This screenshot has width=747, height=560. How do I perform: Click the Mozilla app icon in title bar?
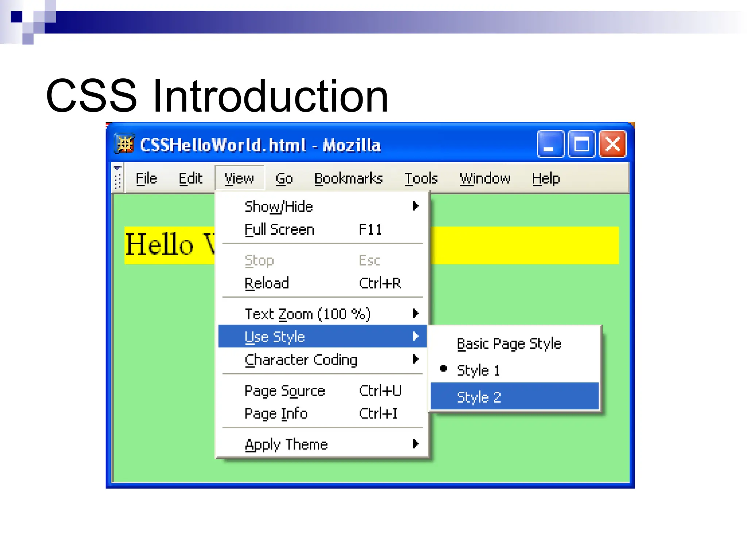[125, 144]
